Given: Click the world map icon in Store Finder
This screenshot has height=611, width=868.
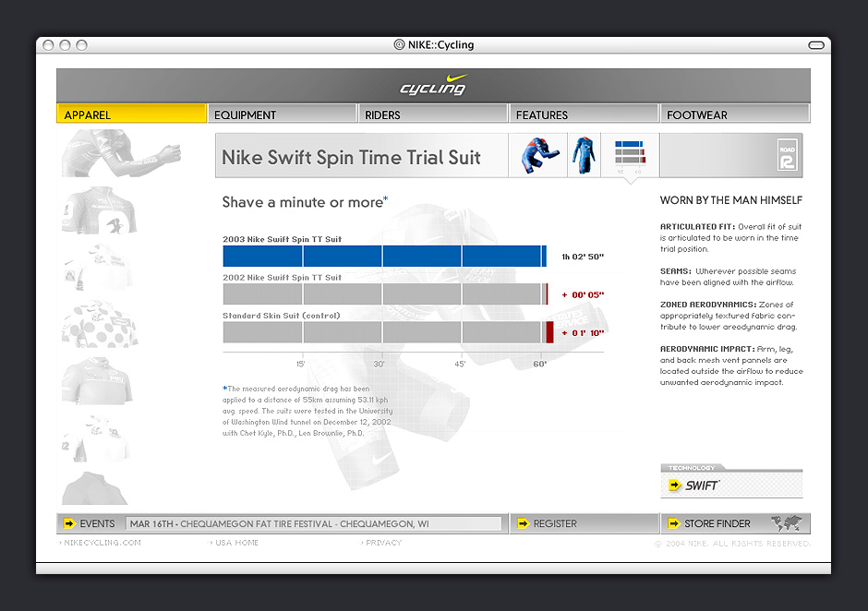Looking at the screenshot, I should tap(787, 523).
